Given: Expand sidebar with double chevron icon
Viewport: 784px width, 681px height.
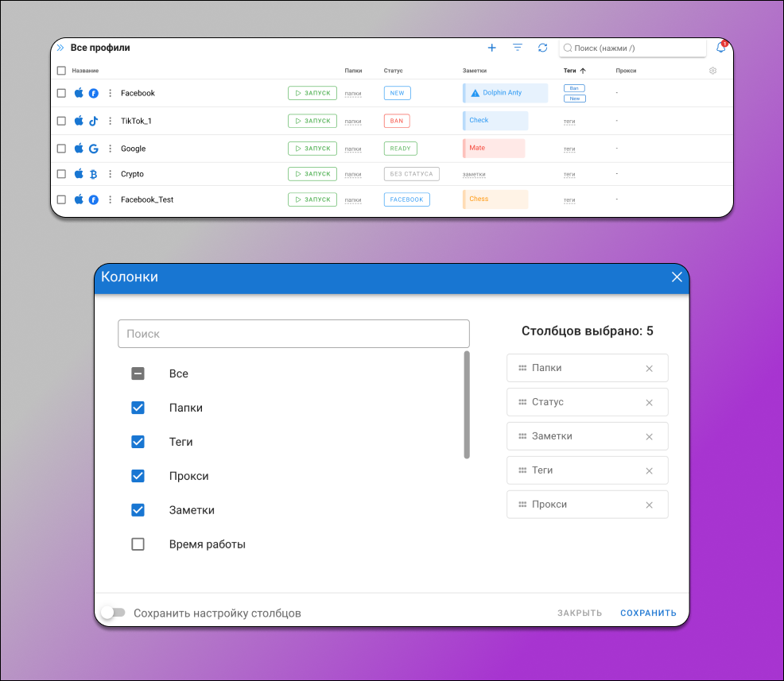Looking at the screenshot, I should [x=60, y=48].
